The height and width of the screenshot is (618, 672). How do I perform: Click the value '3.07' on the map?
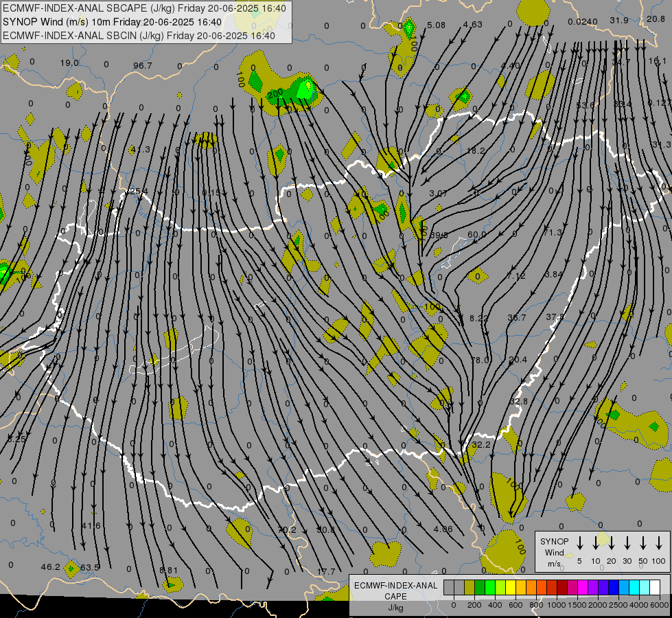pyautogui.click(x=439, y=194)
